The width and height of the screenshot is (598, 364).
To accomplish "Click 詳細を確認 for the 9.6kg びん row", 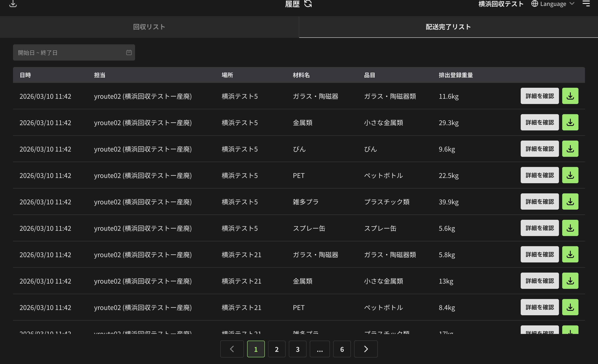I will pyautogui.click(x=540, y=149).
